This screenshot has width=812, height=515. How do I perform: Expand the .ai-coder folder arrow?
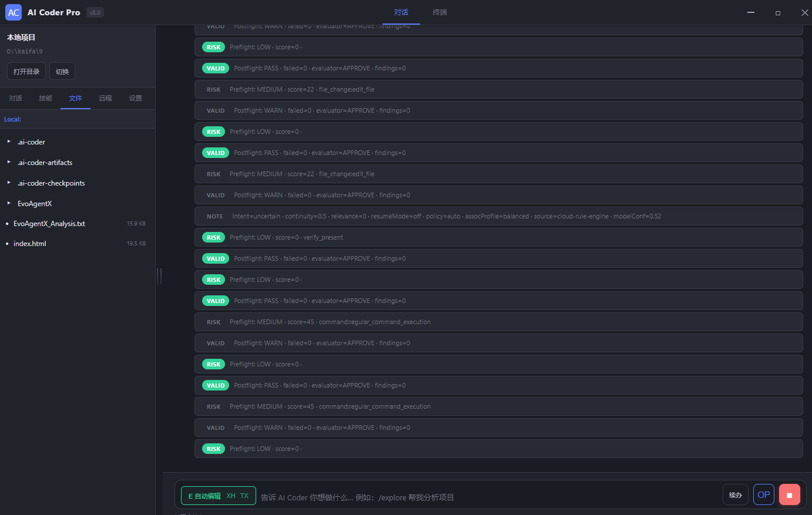9,142
